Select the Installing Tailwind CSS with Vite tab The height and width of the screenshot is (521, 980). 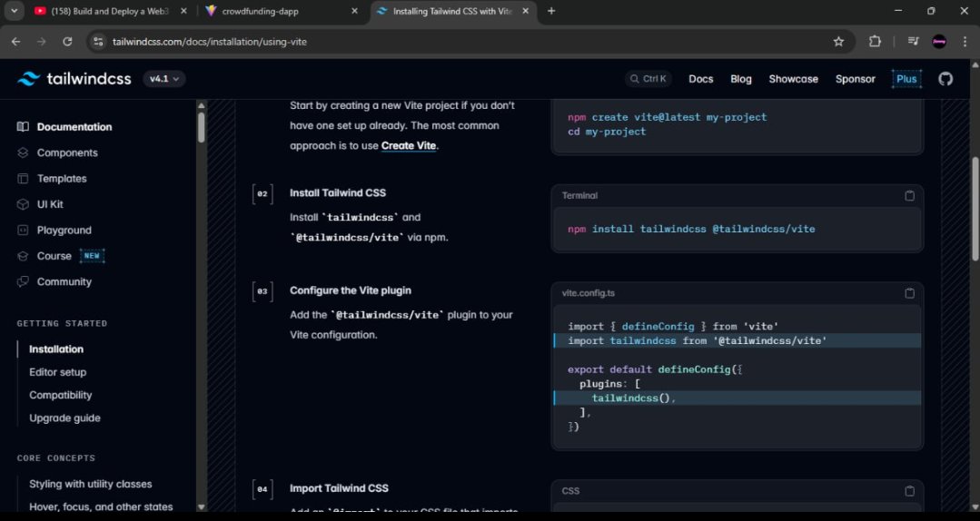point(452,11)
